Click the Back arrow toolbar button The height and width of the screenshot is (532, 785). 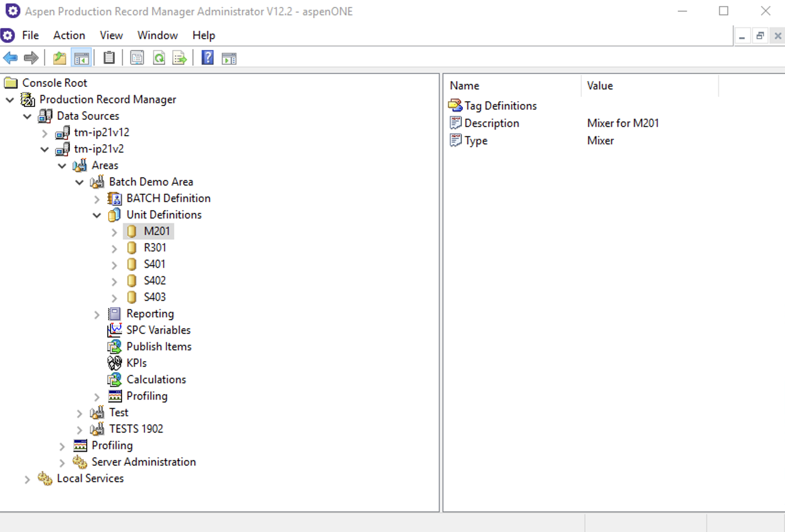10,58
